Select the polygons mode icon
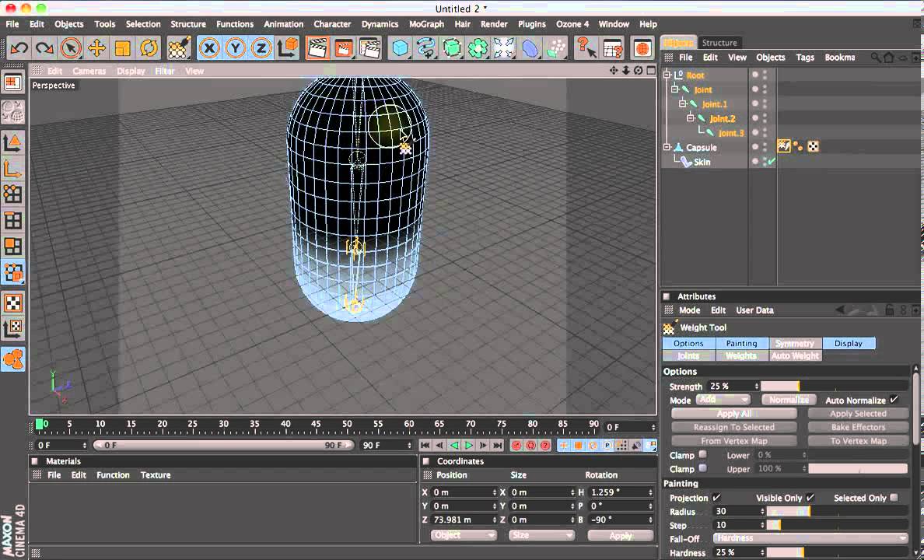 pos(13,247)
